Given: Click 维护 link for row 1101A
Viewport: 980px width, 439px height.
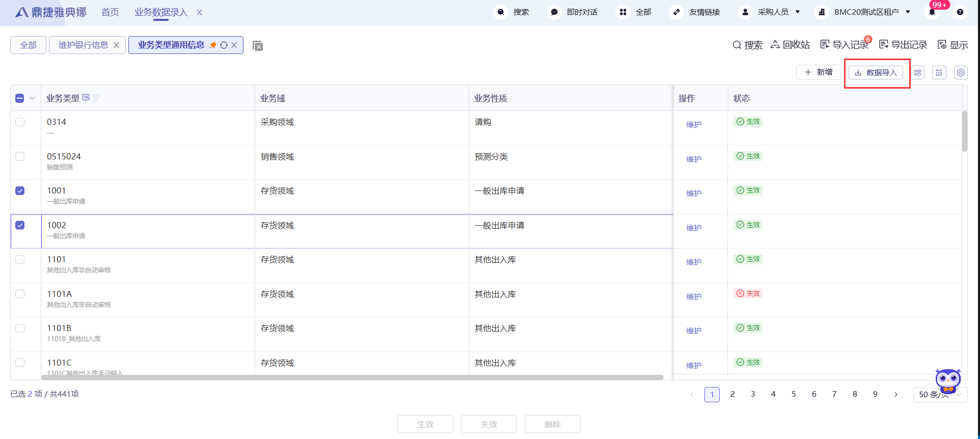Looking at the screenshot, I should (694, 296).
